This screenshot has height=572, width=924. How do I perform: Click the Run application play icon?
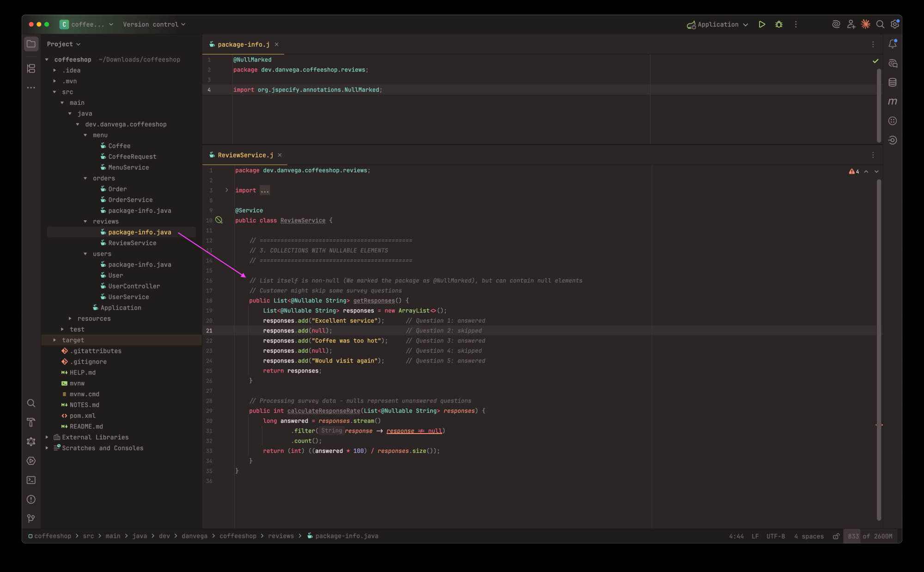click(x=762, y=24)
